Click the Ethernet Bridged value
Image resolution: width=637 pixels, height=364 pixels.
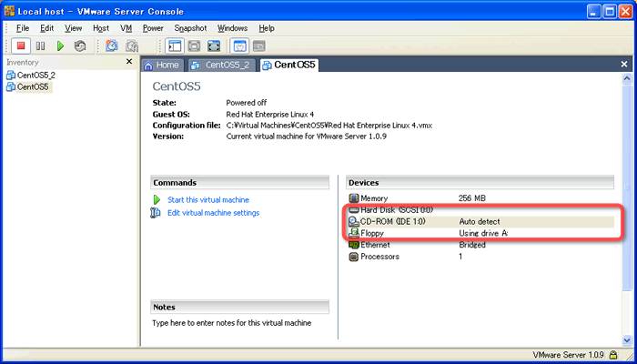472,245
